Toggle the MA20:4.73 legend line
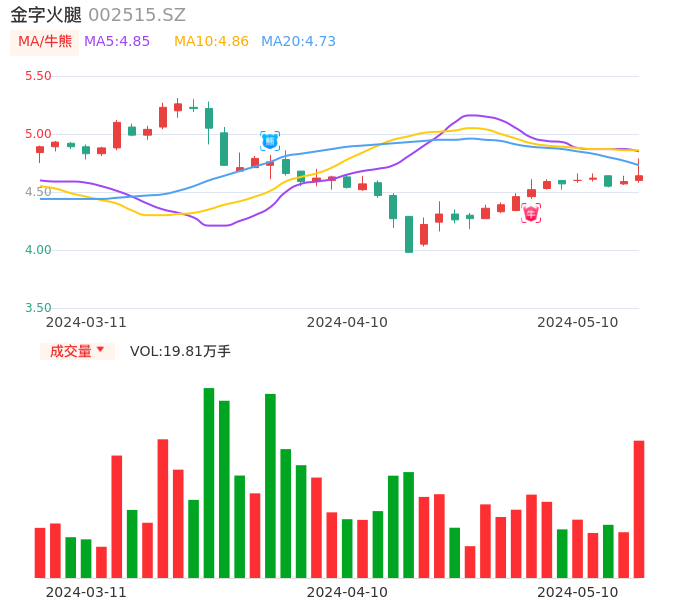 (x=298, y=42)
